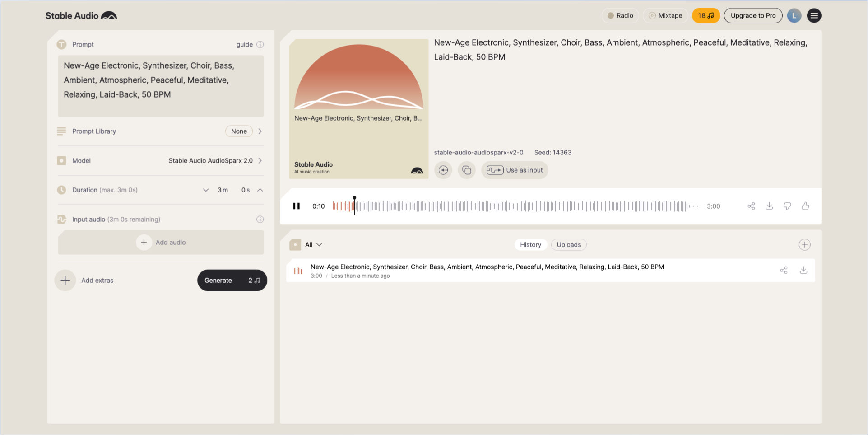This screenshot has height=435, width=868.
Task: Share the current track from player
Action: pyautogui.click(x=751, y=206)
